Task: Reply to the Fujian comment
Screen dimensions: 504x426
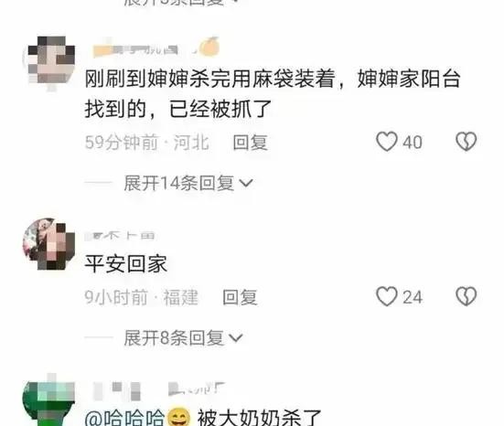Action: point(240,297)
